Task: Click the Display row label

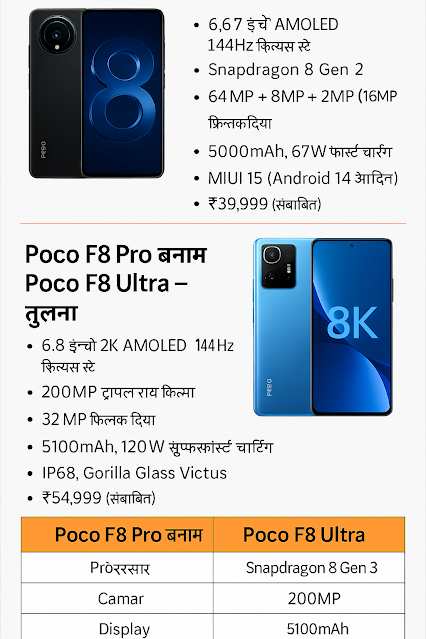Action: 124,629
